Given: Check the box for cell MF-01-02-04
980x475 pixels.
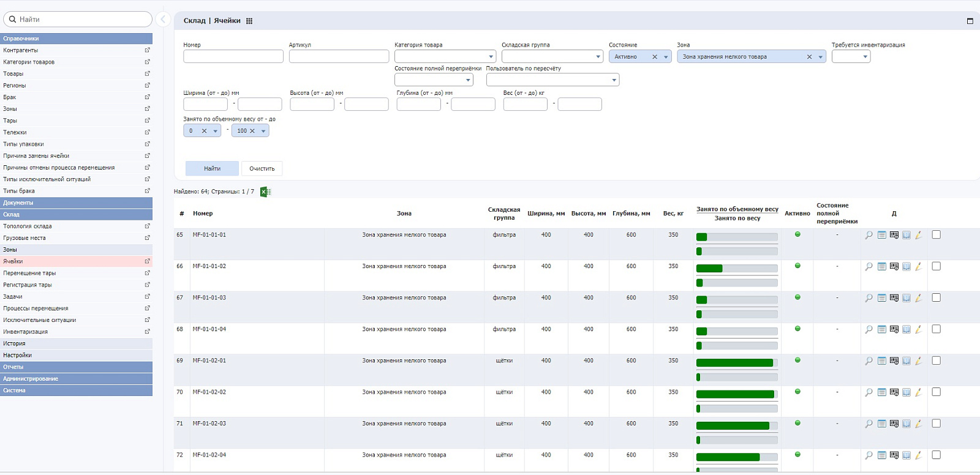Looking at the screenshot, I should (936, 455).
